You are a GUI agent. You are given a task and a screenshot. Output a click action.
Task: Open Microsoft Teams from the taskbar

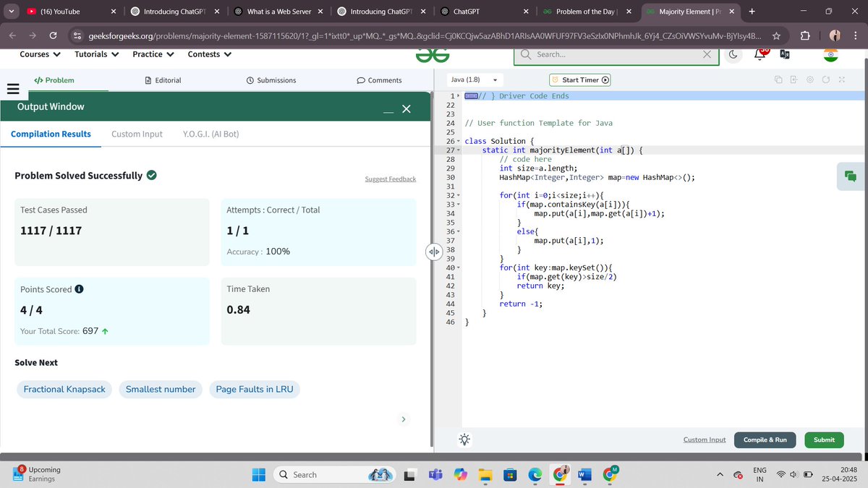(x=435, y=474)
